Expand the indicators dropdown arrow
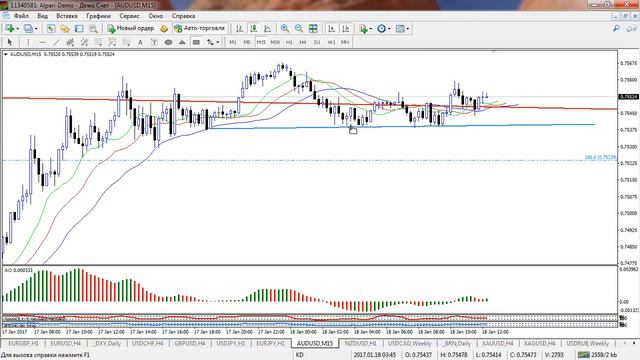Viewport: 640px width, 360px height. (x=371, y=29)
